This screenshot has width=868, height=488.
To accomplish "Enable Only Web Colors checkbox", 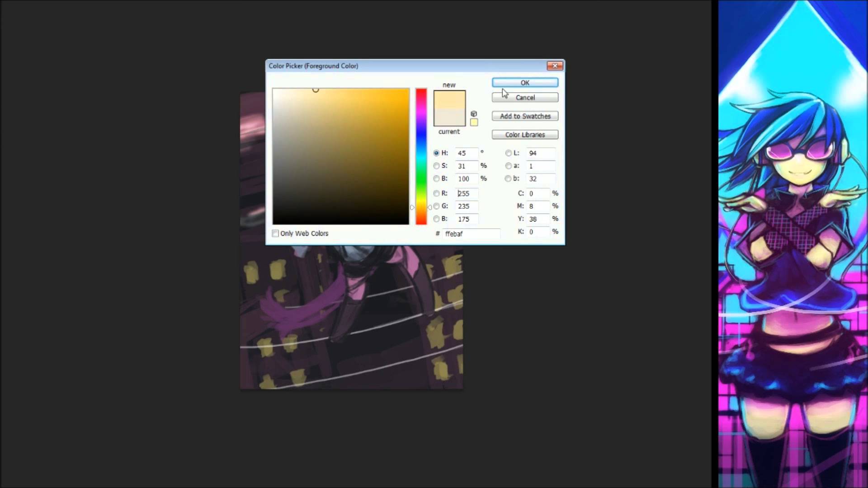I will (275, 234).
